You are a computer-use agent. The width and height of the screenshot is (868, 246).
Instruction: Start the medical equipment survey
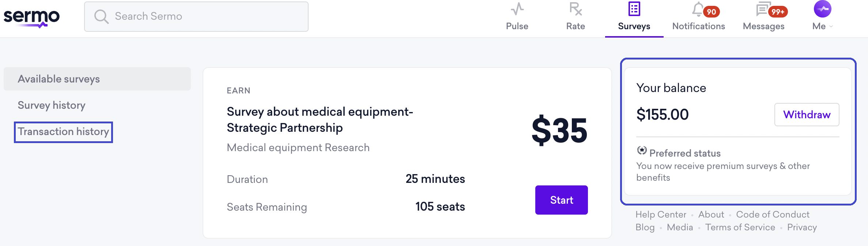tap(561, 200)
